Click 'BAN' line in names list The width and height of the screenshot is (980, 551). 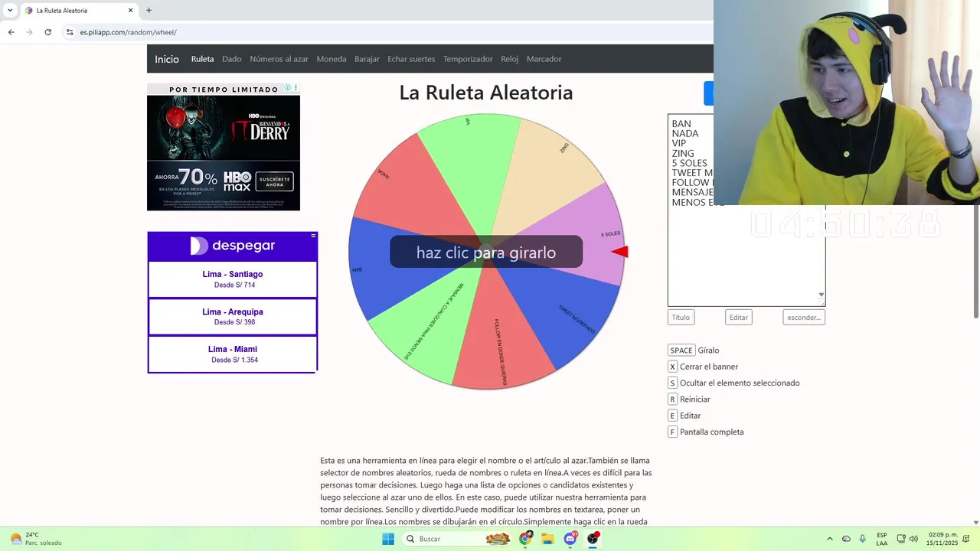pyautogui.click(x=681, y=124)
